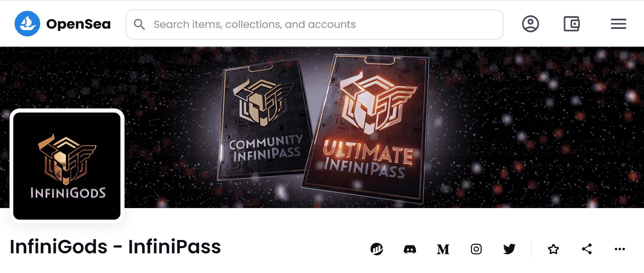Viewport: 644px width, 273px height.
Task: Open the Instagram profile icon
Action: (476, 249)
